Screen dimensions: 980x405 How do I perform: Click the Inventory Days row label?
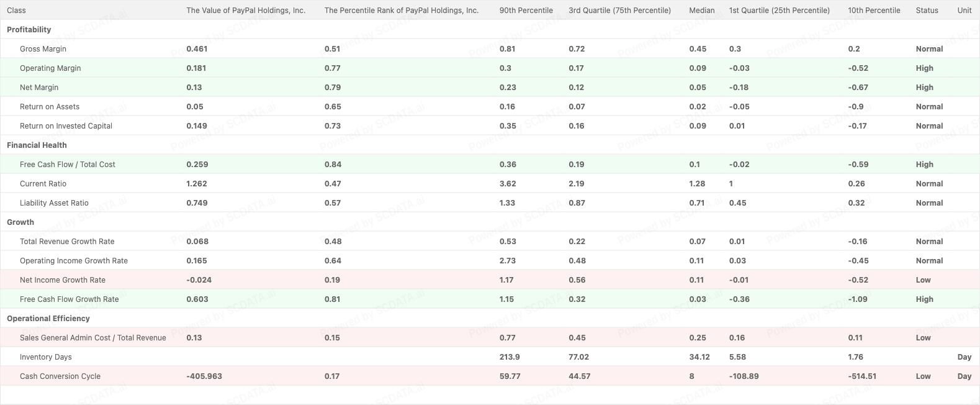tap(46, 357)
